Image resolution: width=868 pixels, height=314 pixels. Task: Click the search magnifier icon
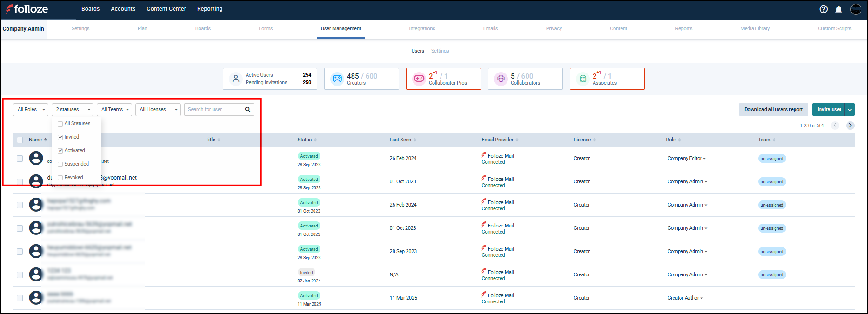coord(247,110)
